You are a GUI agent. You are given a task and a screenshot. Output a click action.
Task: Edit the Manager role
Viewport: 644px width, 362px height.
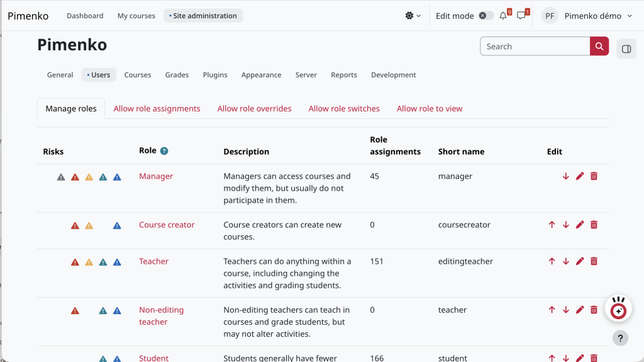click(579, 176)
